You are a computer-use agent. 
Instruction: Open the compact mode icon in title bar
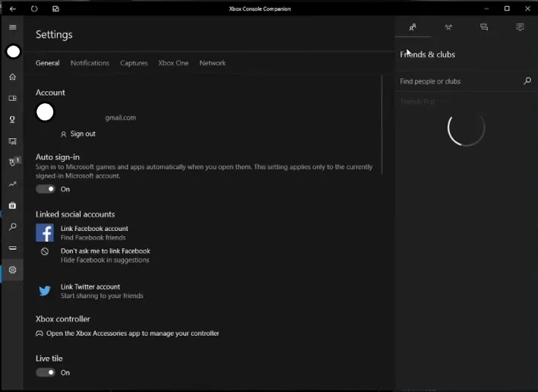[55, 9]
